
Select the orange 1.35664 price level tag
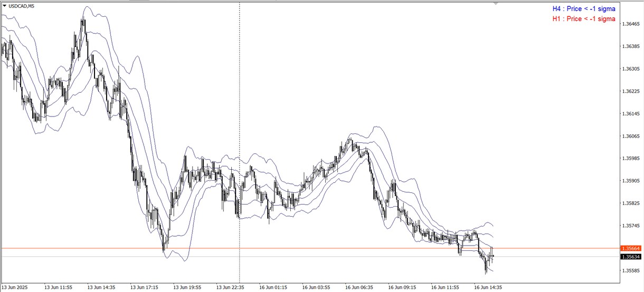pos(631,248)
